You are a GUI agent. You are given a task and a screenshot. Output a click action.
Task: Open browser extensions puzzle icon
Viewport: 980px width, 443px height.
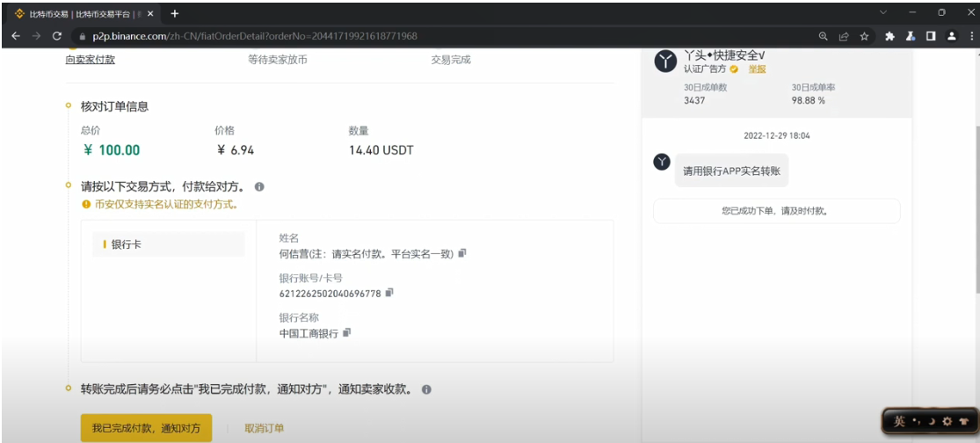click(x=889, y=36)
